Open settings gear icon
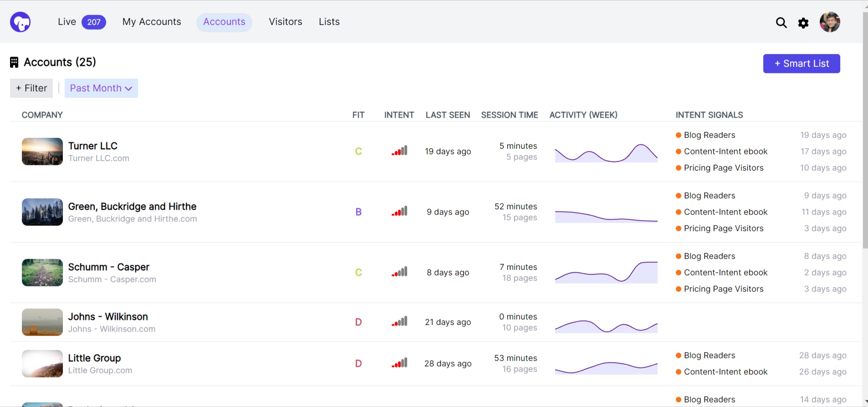868x407 pixels. pyautogui.click(x=803, y=23)
